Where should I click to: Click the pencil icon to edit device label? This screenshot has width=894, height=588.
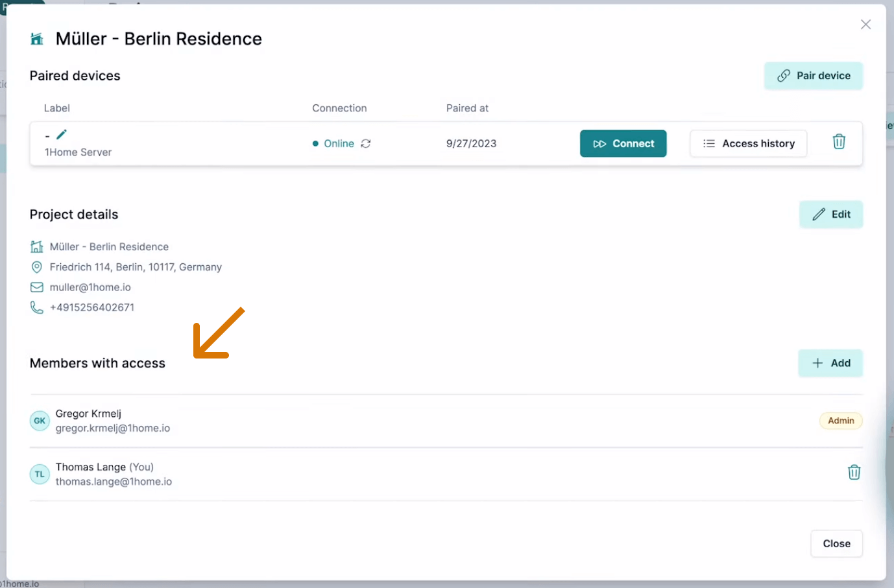pos(62,134)
